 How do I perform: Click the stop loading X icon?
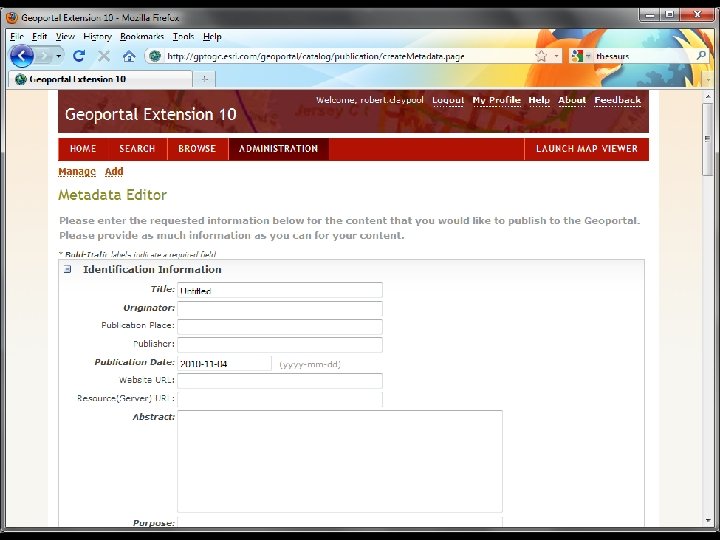[x=104, y=56]
